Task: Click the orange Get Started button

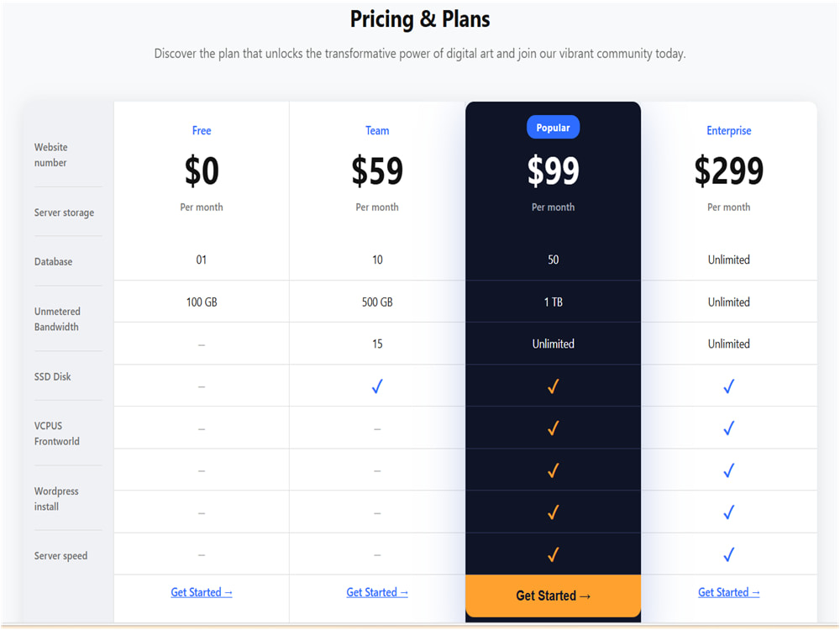Action: pyautogui.click(x=553, y=596)
